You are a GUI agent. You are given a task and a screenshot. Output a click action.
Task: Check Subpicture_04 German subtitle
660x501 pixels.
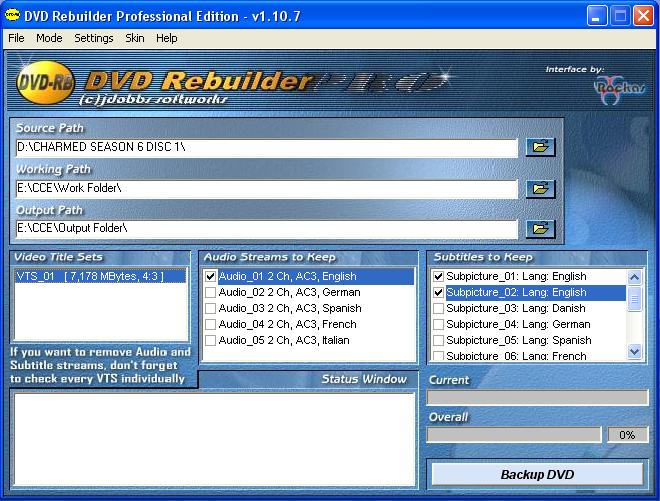[x=438, y=325]
